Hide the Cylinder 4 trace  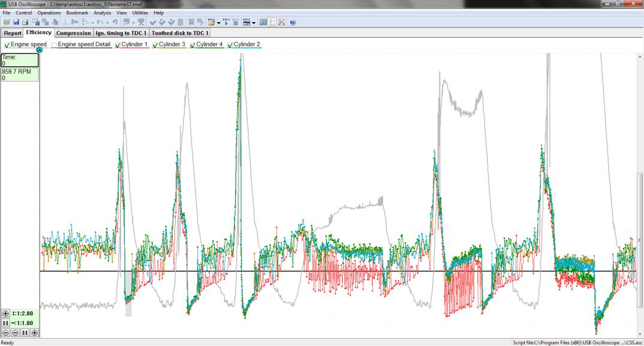193,45
